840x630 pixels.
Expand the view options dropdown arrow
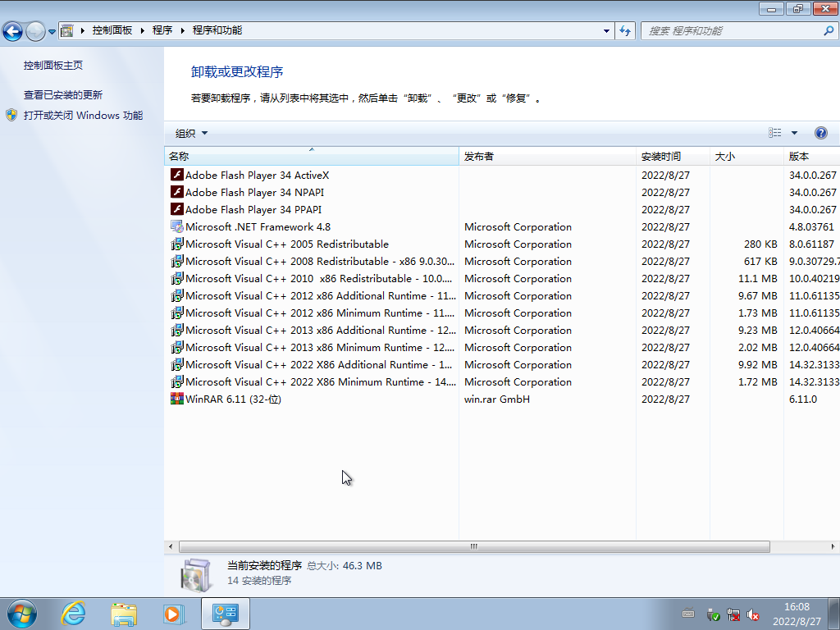(x=794, y=133)
